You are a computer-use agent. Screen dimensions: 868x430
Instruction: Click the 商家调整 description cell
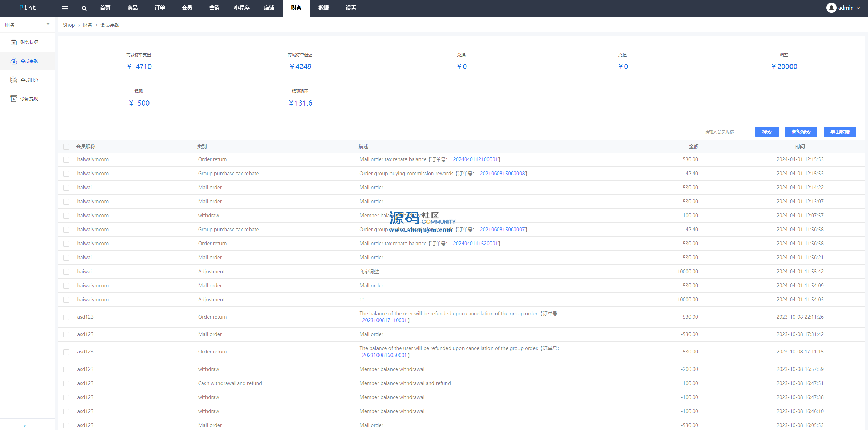point(369,272)
